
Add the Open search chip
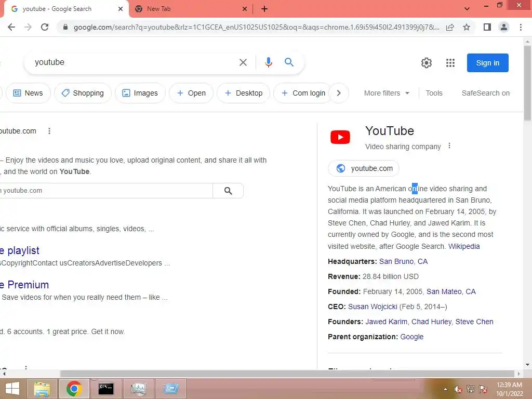click(191, 93)
